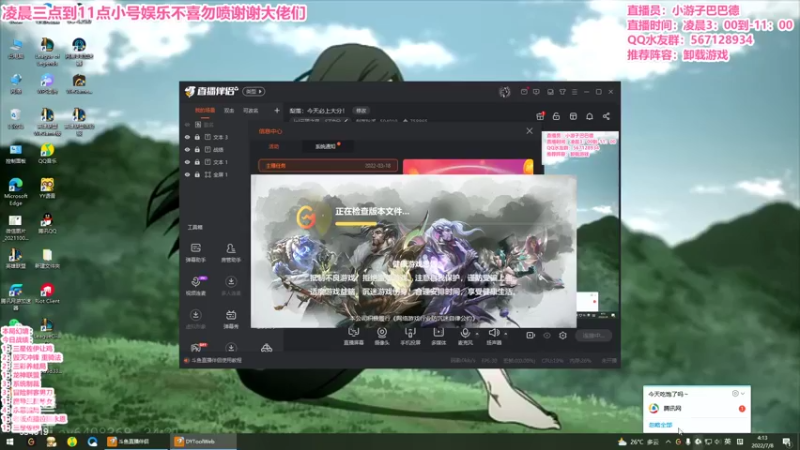
Task: Add 直播屏幕 screen capture source
Action: click(354, 336)
